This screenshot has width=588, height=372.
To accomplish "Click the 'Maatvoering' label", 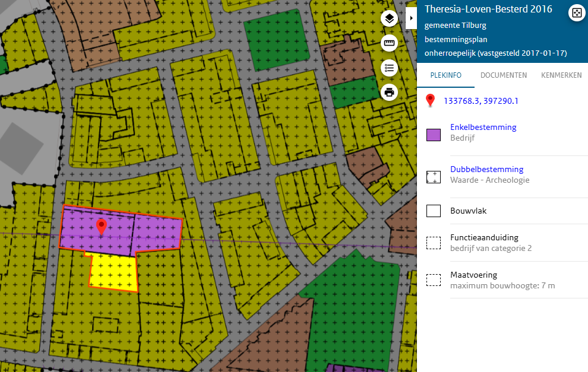I will (473, 275).
